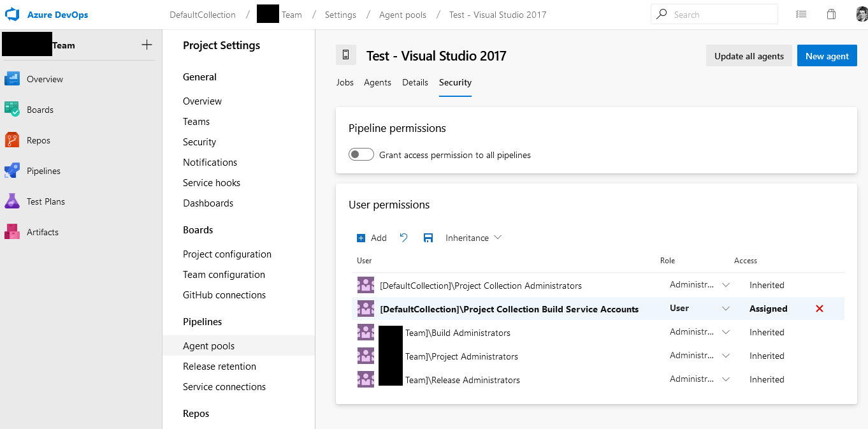Expand role dropdown for Build Service Accounts
The image size is (868, 429).
click(725, 309)
